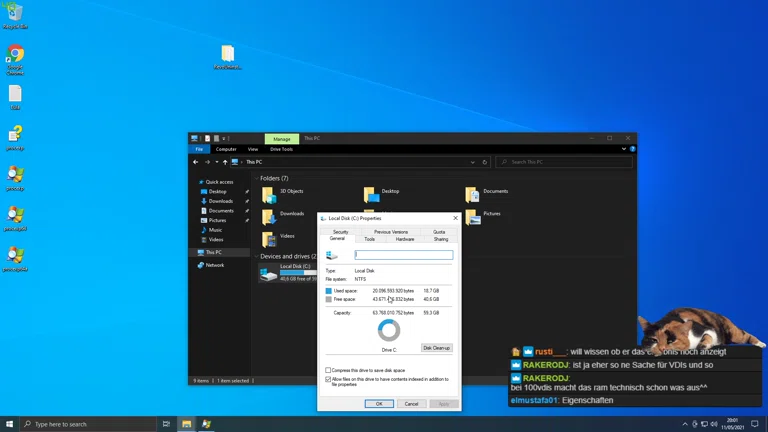Select the procexp help file desktop icon
768x432 pixels.
15,138
